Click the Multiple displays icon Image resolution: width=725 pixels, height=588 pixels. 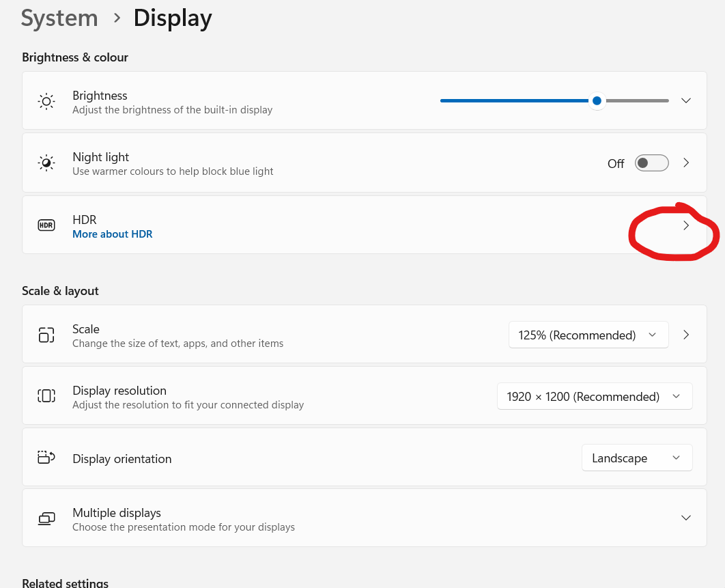pos(46,518)
